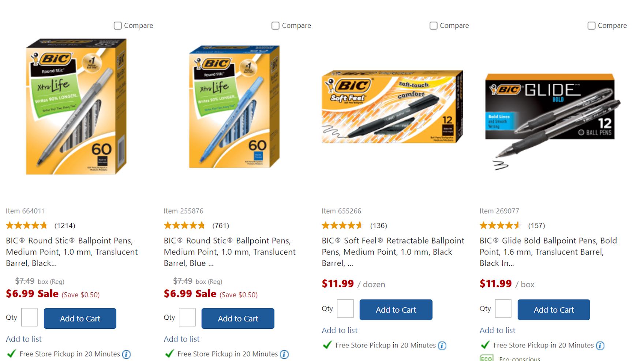Click Add to list under Item 255876
This screenshot has width=644, height=361.
[181, 339]
